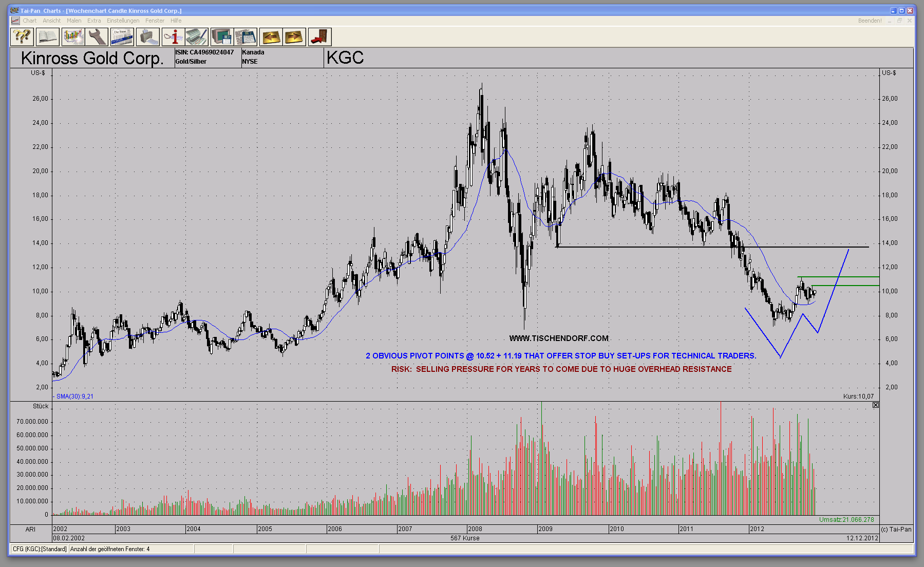Open the Chart menu

click(29, 21)
